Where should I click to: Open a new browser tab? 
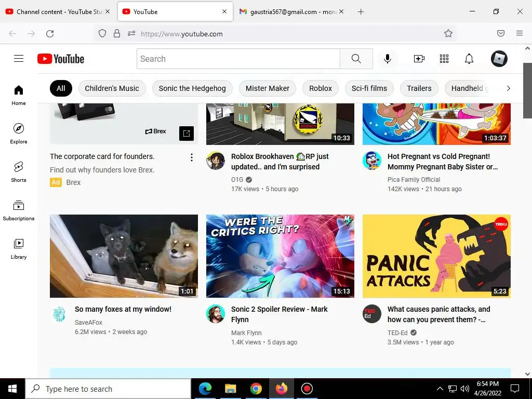click(x=361, y=12)
